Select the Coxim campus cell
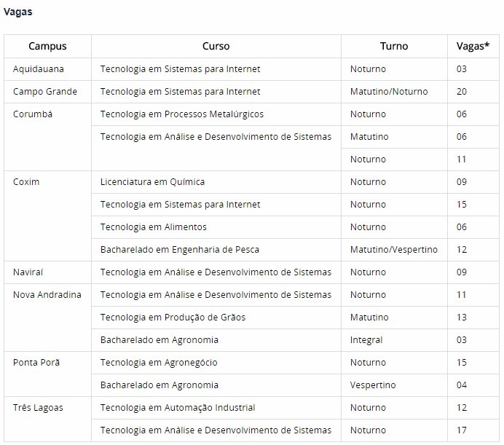This screenshot has height=445, width=504. 26,182
